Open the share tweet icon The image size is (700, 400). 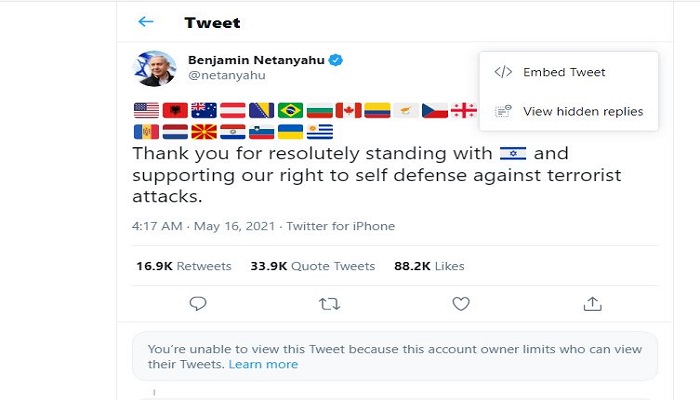tap(592, 303)
